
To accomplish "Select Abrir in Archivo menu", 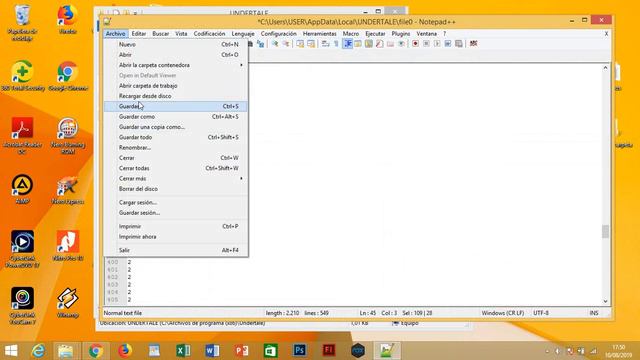I will tap(176, 55).
